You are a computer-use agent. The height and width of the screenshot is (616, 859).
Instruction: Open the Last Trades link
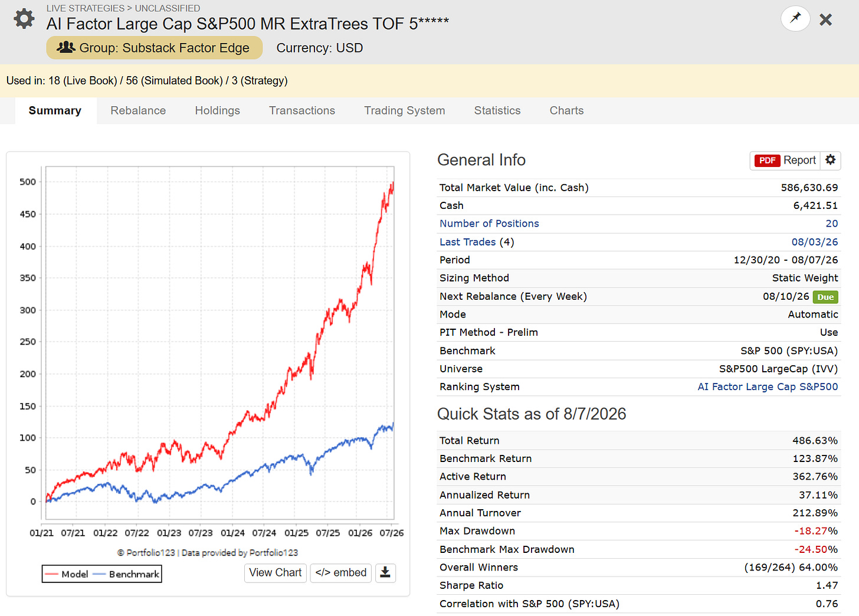[x=467, y=242]
